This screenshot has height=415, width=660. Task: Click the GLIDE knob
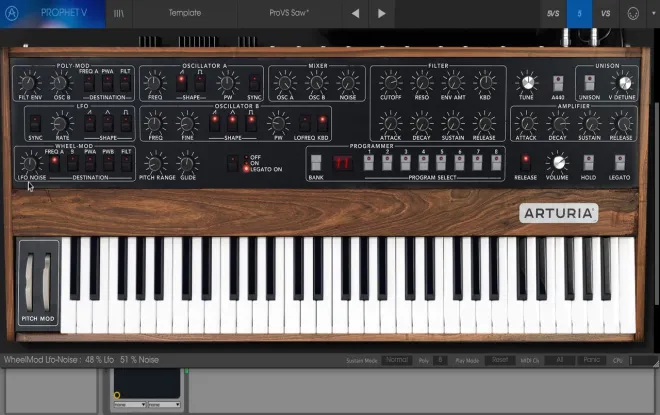tap(187, 164)
